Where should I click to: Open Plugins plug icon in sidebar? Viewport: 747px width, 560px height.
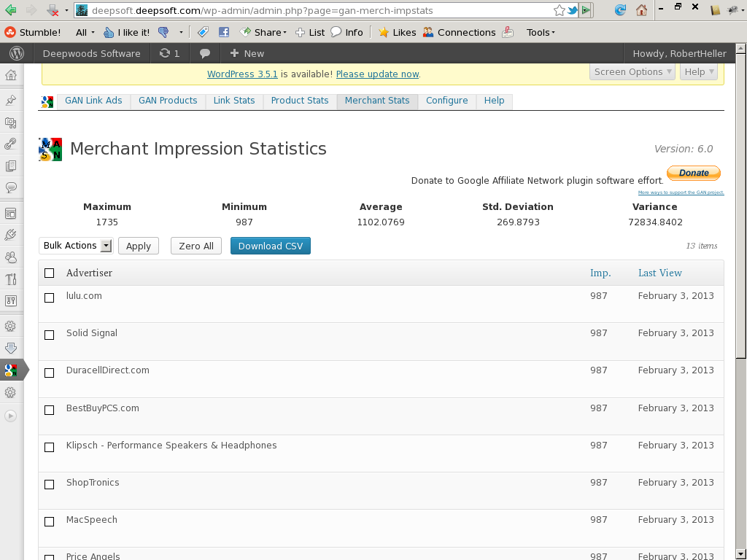click(x=11, y=235)
